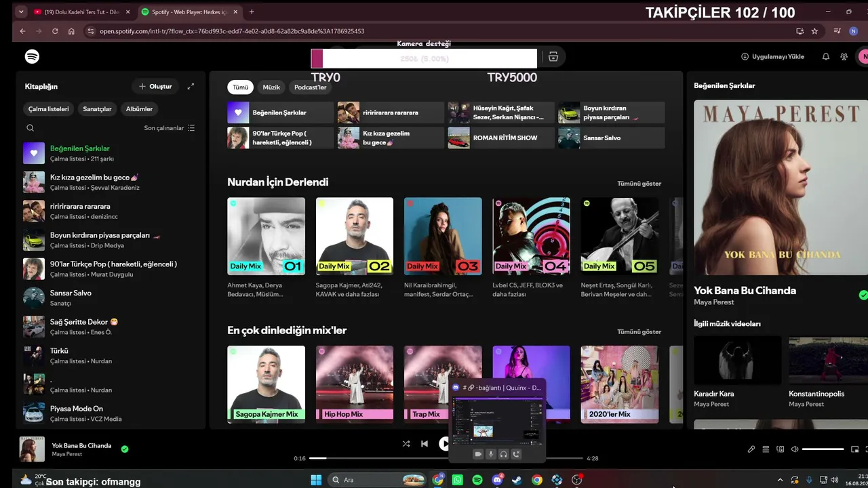Open Steam from the taskbar
The image size is (868, 488).
click(517, 480)
